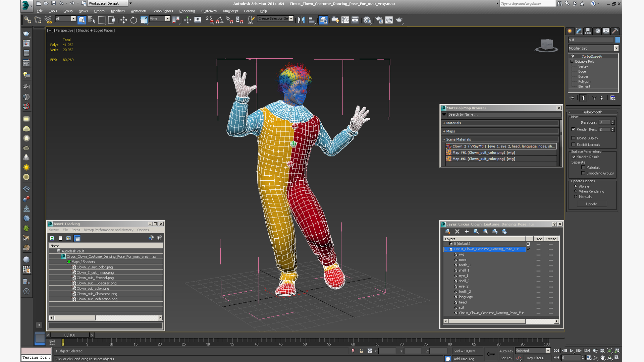Viewport: 644px width, 362px height.
Task: Click Delete layer icon in Layer dialog
Action: pos(457,231)
